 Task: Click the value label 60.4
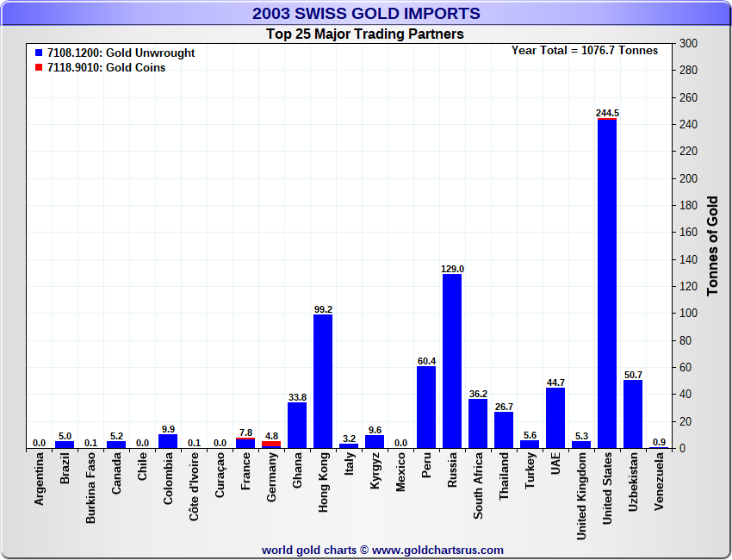point(426,361)
